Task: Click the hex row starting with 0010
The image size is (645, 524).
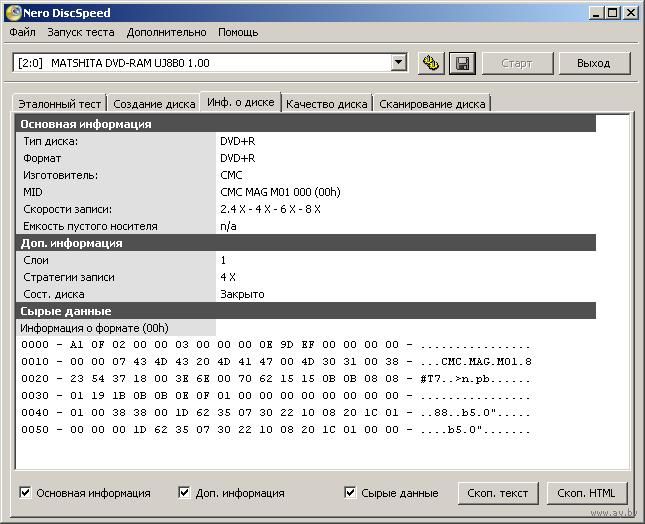Action: click(x=276, y=362)
